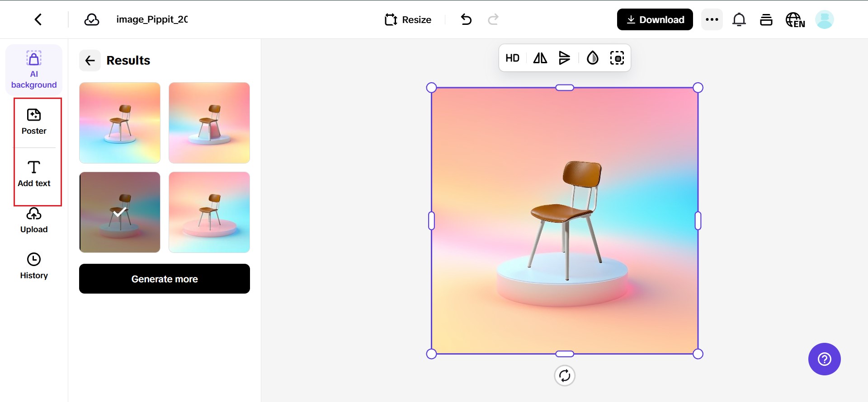Image resolution: width=868 pixels, height=402 pixels.
Task: Click the back chevron in the header
Action: point(38,19)
